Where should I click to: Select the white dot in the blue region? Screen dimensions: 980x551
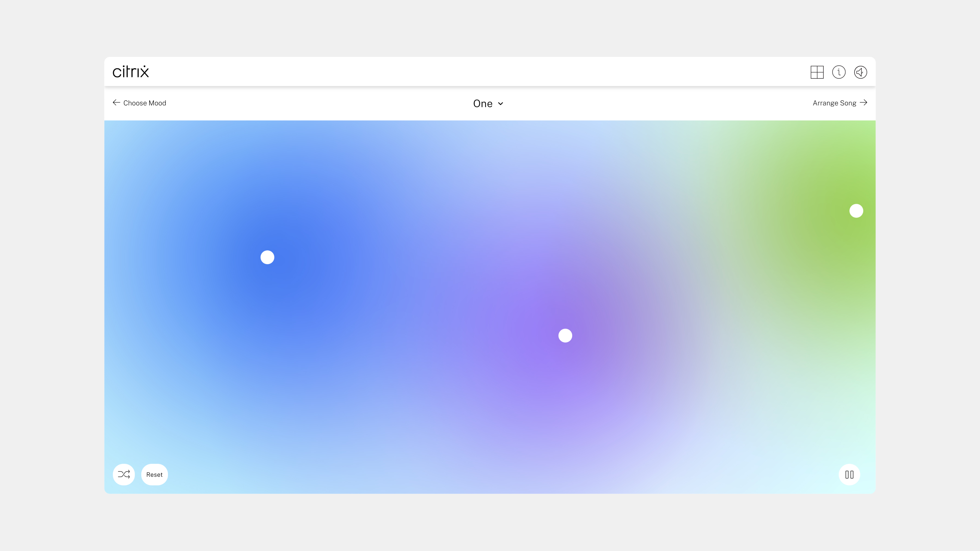[267, 257]
